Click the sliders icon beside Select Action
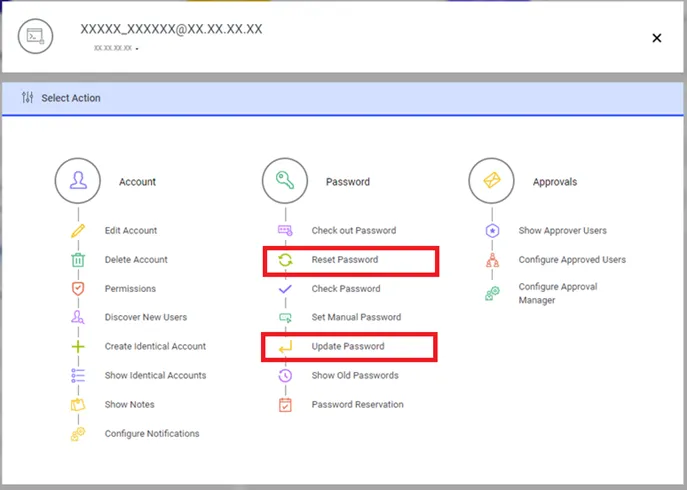 click(x=28, y=97)
